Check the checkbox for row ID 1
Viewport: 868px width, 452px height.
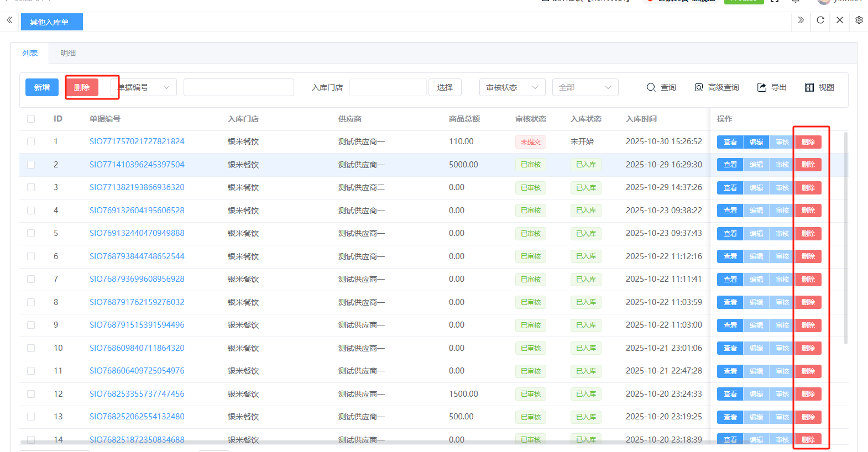pyautogui.click(x=31, y=141)
